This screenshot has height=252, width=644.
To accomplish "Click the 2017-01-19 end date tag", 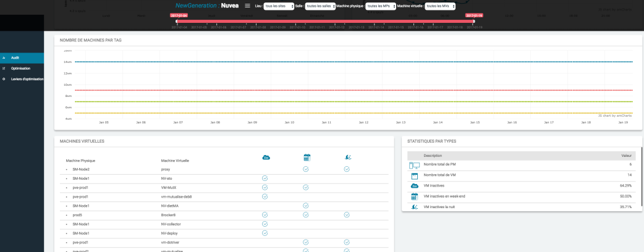I will (474, 15).
